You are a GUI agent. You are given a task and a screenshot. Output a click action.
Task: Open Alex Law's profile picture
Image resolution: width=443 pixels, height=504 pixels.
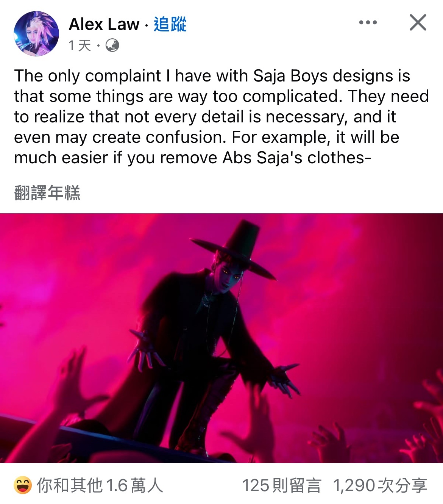pyautogui.click(x=36, y=34)
